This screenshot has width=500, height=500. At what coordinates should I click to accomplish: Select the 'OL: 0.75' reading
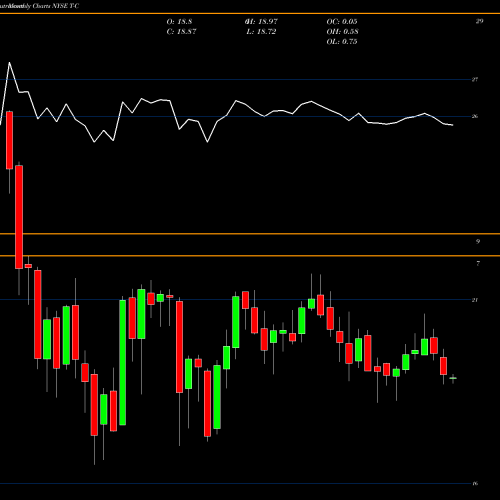tap(342, 42)
